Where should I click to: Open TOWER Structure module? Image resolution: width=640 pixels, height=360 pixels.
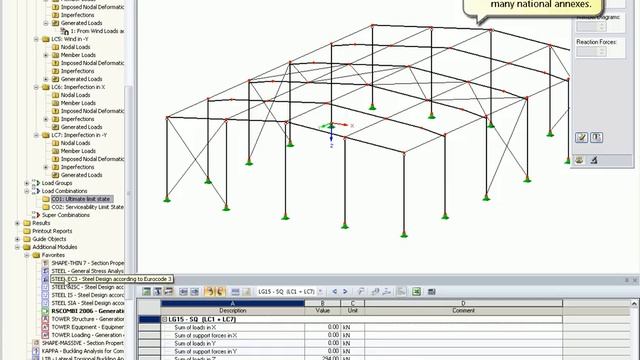[x=88, y=319]
